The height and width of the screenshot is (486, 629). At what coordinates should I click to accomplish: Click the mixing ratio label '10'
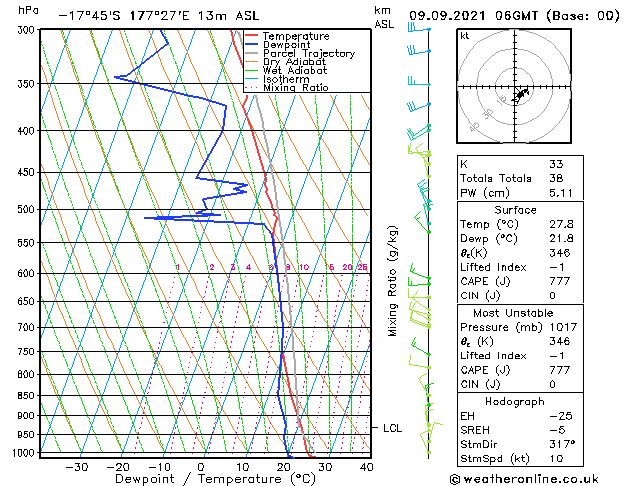(304, 267)
